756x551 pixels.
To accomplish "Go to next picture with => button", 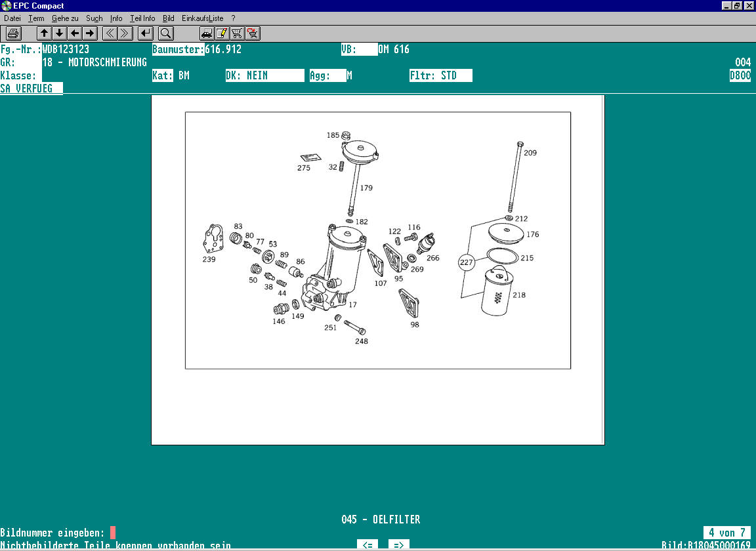I will click(398, 544).
